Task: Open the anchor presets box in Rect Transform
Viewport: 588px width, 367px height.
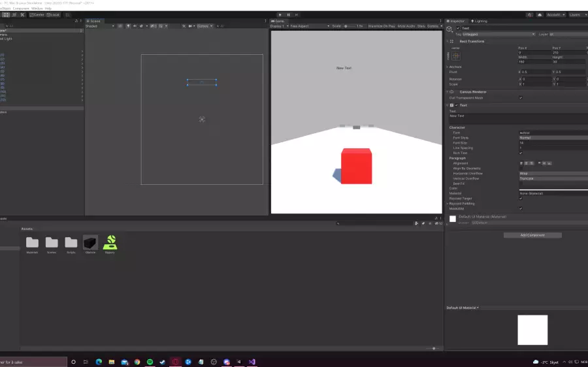Action: [456, 56]
